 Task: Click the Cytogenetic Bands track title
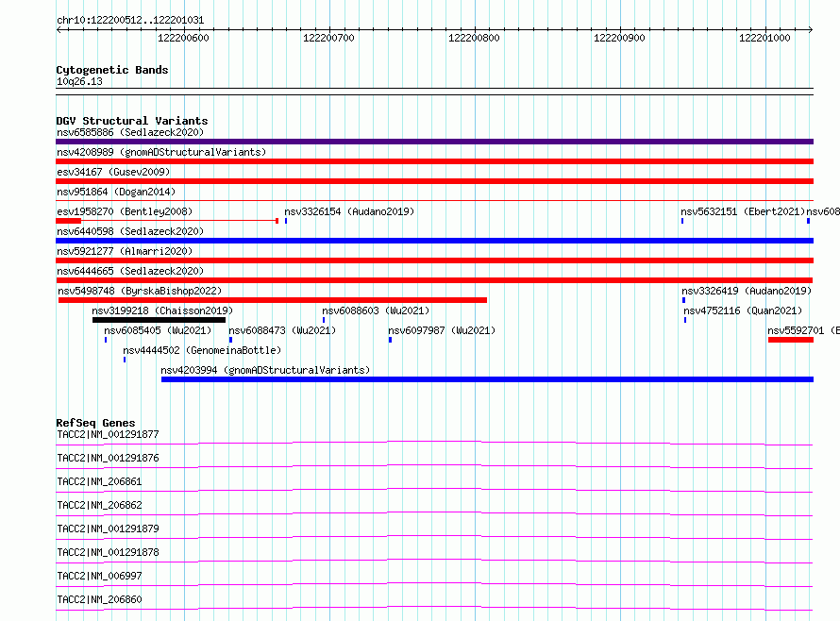[x=112, y=70]
